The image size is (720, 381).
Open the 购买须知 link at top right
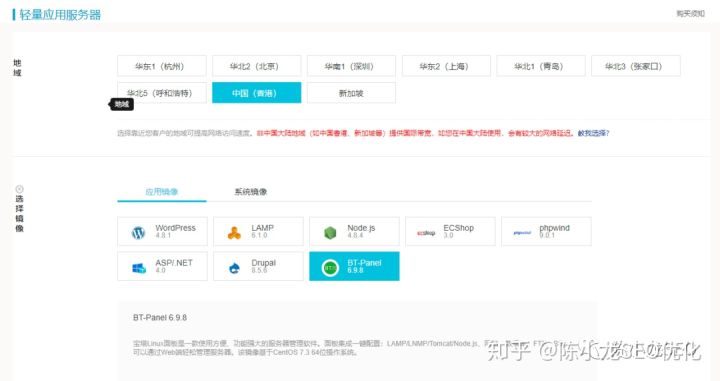point(690,14)
